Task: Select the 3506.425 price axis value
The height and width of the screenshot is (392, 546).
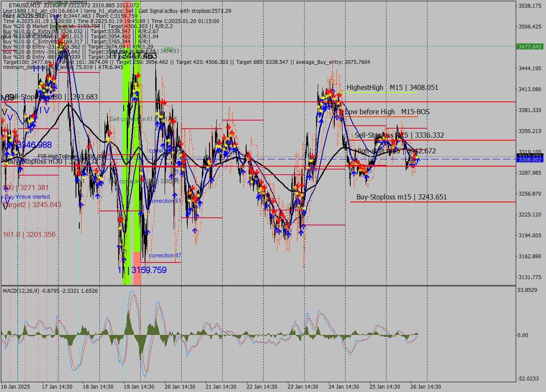Action: [x=529, y=27]
